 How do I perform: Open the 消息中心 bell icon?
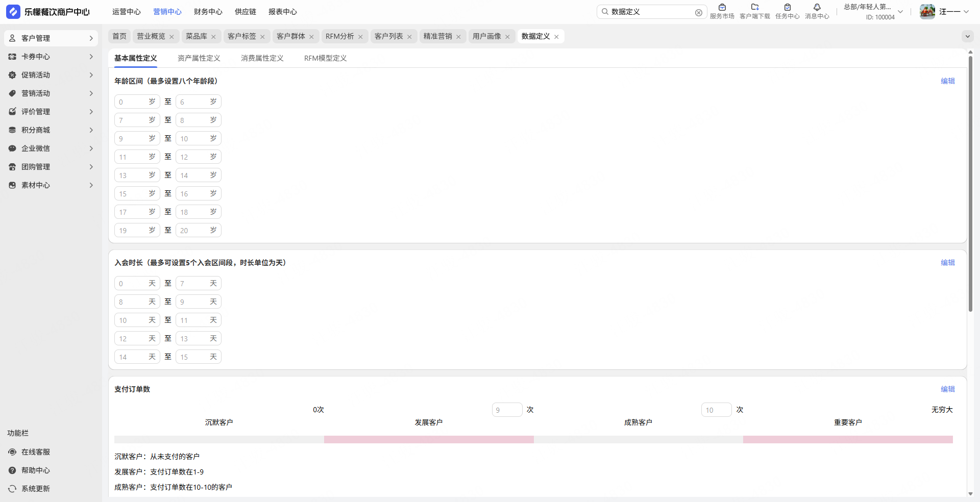coord(817,7)
